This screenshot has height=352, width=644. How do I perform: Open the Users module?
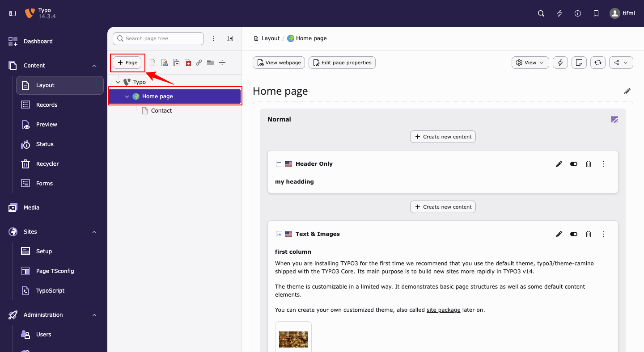click(60, 335)
